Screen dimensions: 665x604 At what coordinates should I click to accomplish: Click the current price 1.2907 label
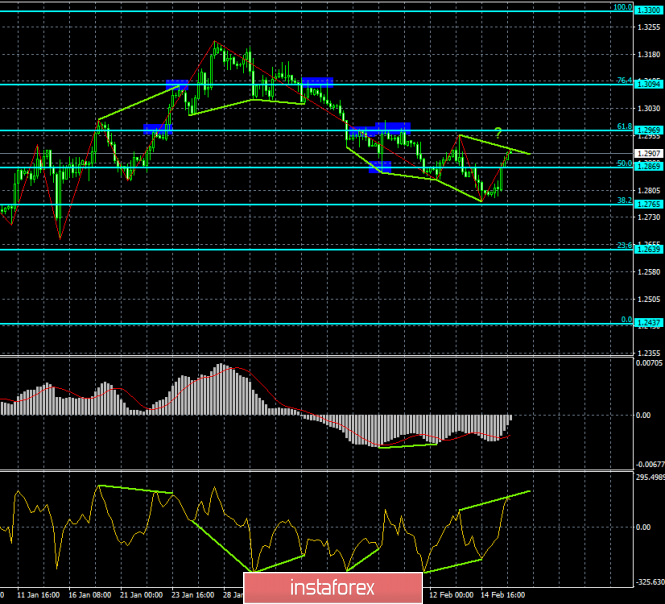point(649,154)
